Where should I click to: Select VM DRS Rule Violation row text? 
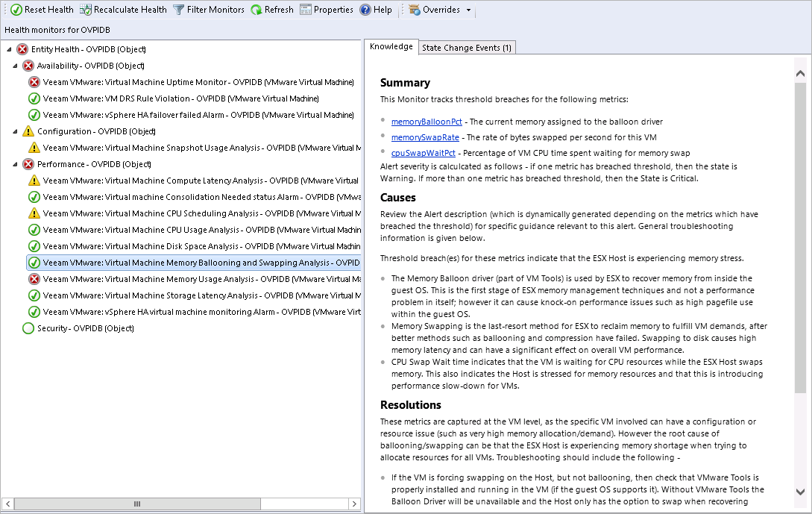180,98
